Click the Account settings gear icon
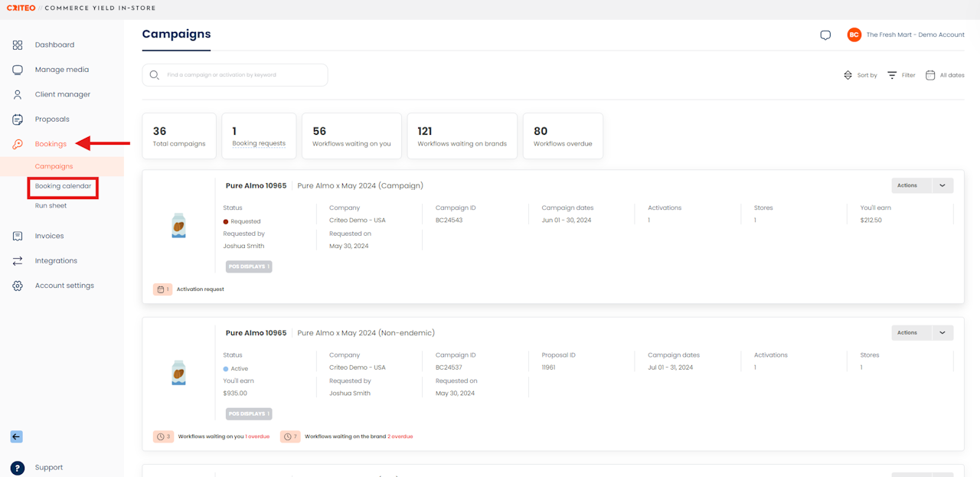Viewport: 980px width, 477px height. click(18, 286)
